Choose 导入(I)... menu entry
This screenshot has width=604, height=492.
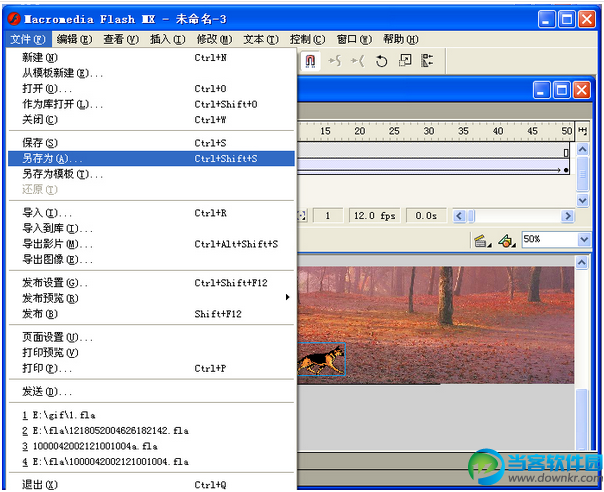(x=151, y=213)
